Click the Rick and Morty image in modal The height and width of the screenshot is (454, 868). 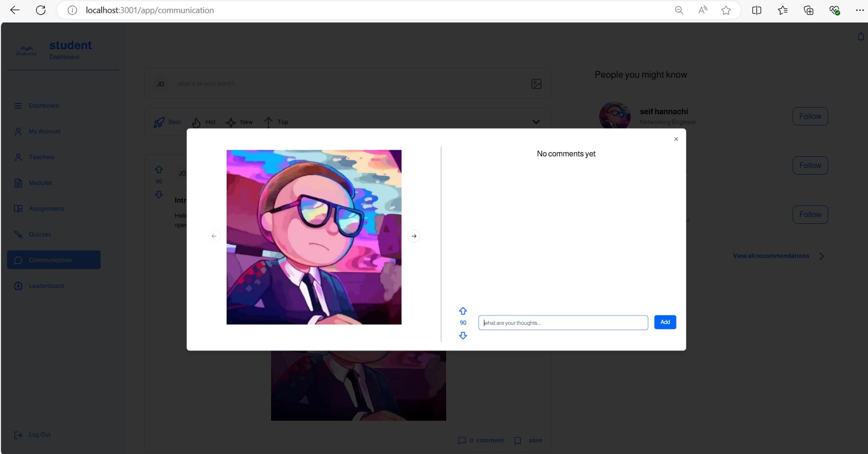click(314, 237)
